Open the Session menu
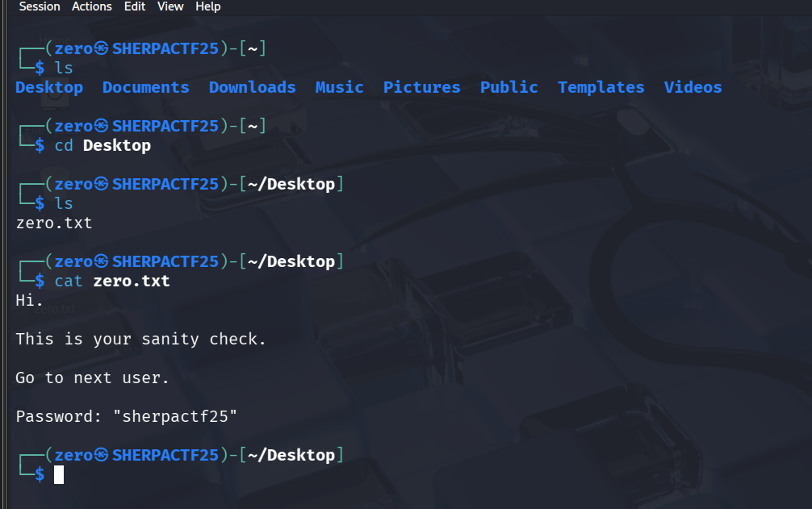The height and width of the screenshot is (509, 812). [40, 6]
